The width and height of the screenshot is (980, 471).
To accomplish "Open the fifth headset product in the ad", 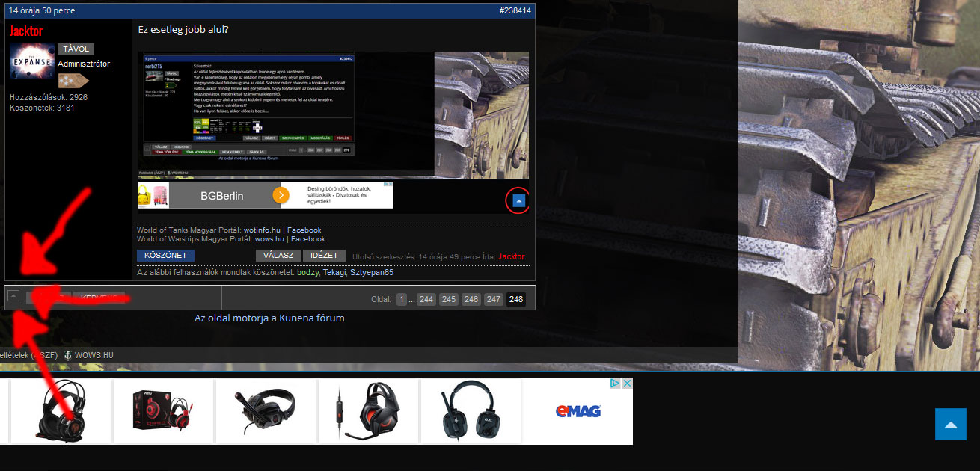I will pyautogui.click(x=470, y=411).
